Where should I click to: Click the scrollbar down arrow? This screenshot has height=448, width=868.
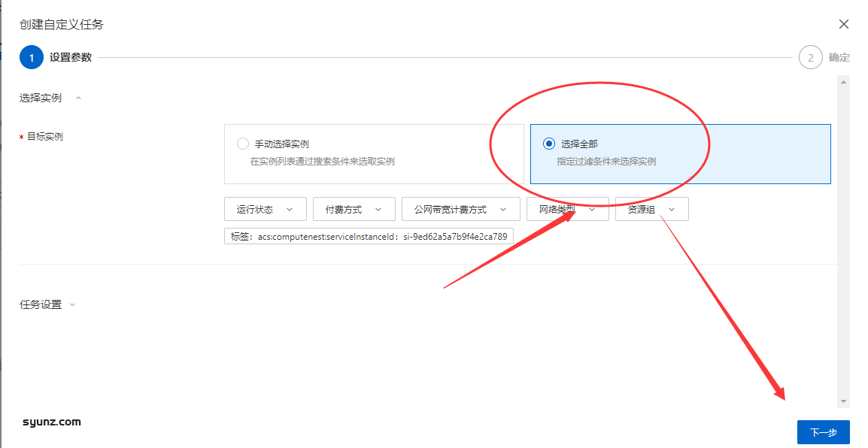pyautogui.click(x=844, y=401)
